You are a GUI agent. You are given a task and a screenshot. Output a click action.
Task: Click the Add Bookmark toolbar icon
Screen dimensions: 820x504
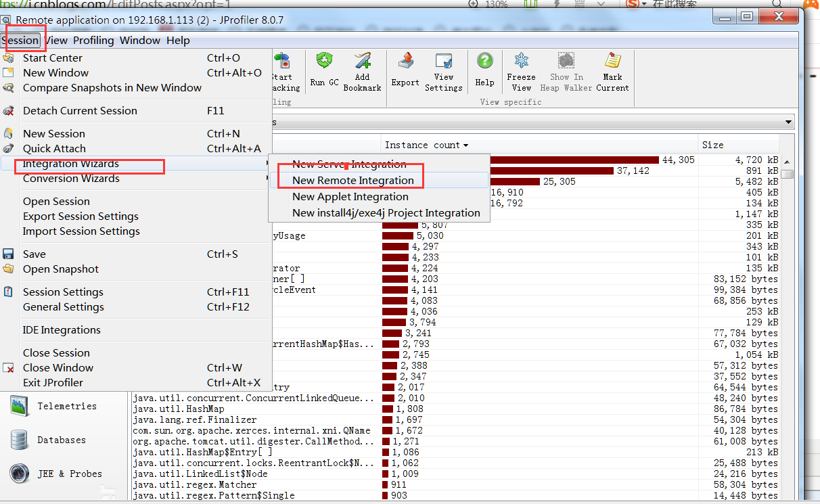(362, 61)
